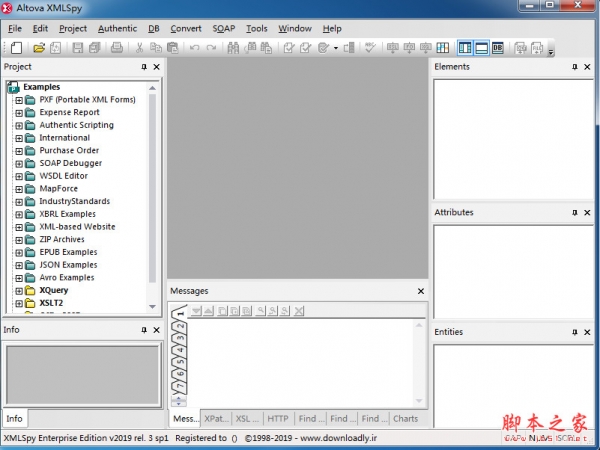Screen dimensions: 600x450
Task: Click the clear messages X icon
Action: [298, 312]
